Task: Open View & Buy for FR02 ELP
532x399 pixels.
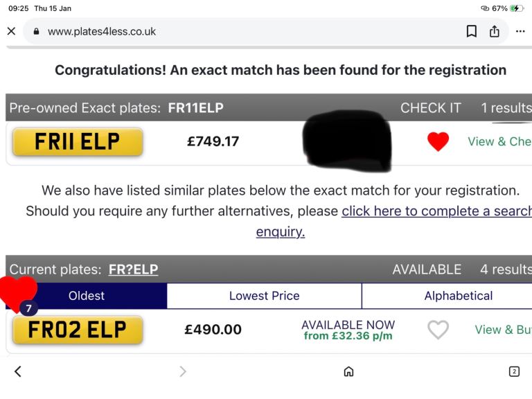Action: (503, 330)
